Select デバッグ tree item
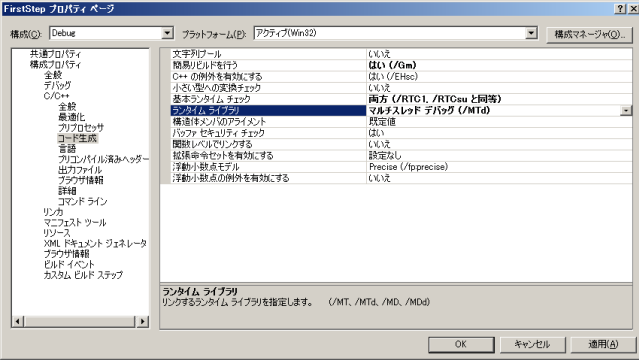This screenshot has height=360, width=639. (x=57, y=86)
